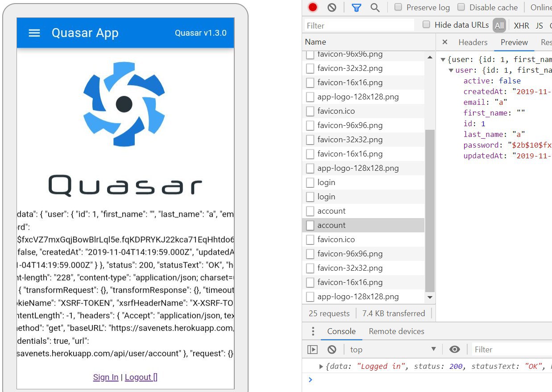The height and width of the screenshot is (392, 552).
Task: Switch to the Headers tab
Action: tap(473, 42)
